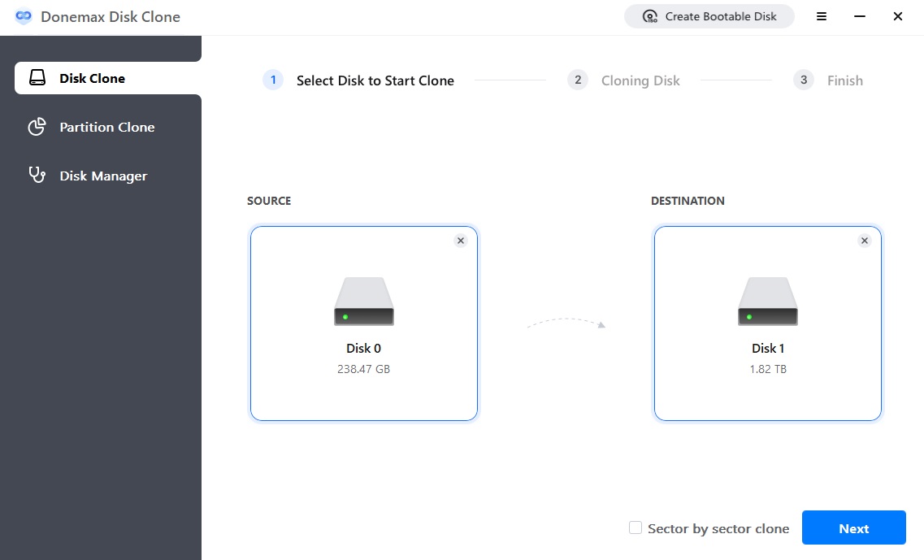Remove Disk 1 from destination selection
924x560 pixels.
864,241
